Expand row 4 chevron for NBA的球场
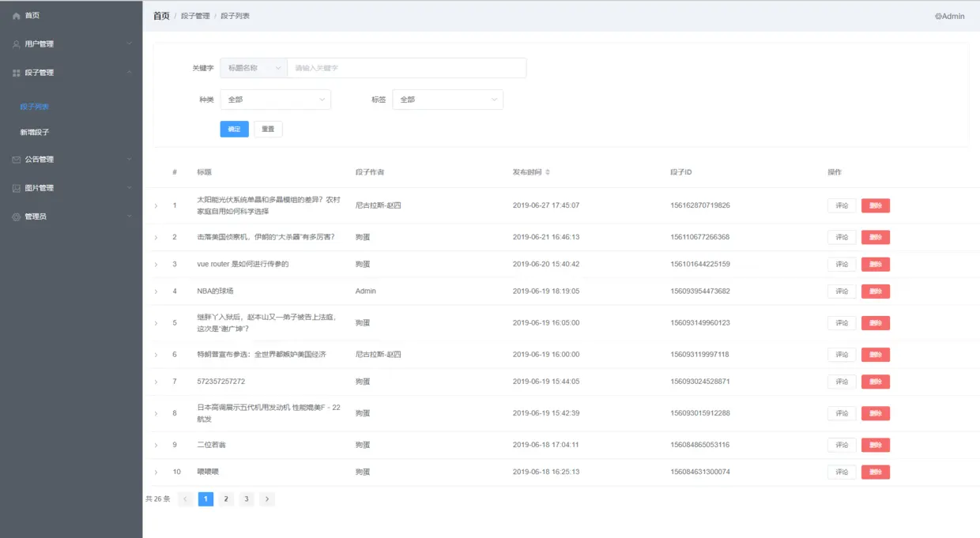980x538 pixels. click(156, 292)
